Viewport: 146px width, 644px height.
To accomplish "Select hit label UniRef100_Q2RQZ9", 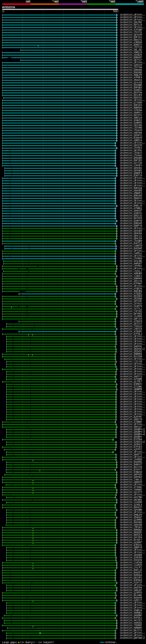I will (131, 65).
